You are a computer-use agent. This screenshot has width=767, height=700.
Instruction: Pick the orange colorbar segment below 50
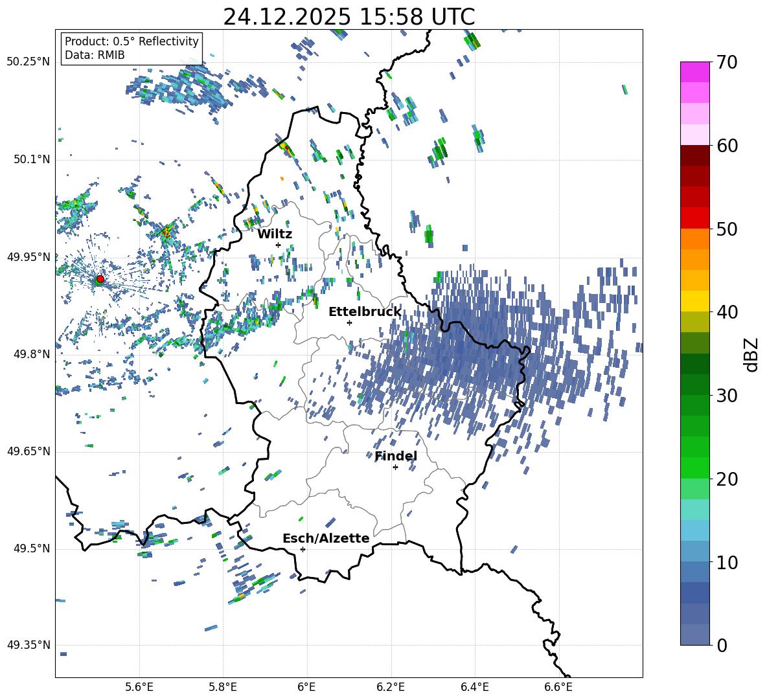coord(694,239)
